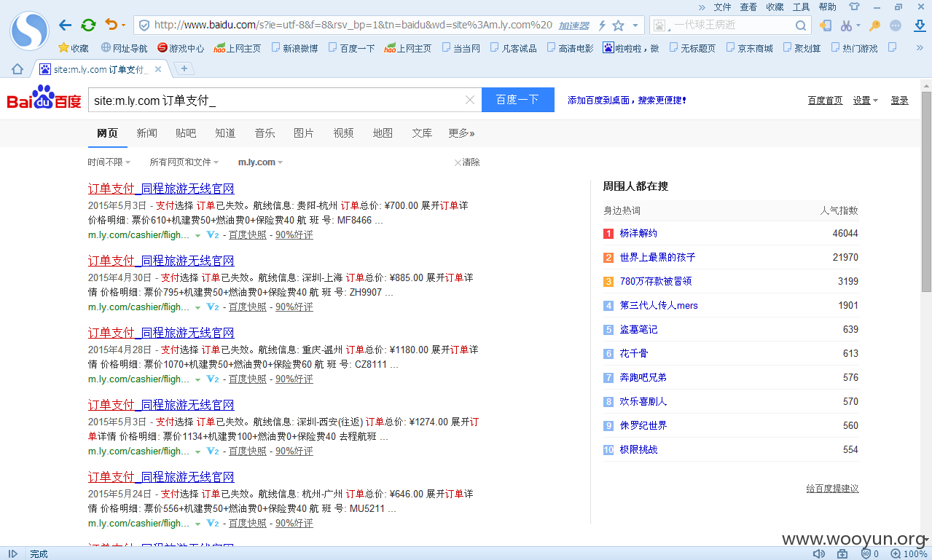Click the login/import toolbar icon
Screen dimensions: 932x560
pyautogui.click(x=825, y=25)
